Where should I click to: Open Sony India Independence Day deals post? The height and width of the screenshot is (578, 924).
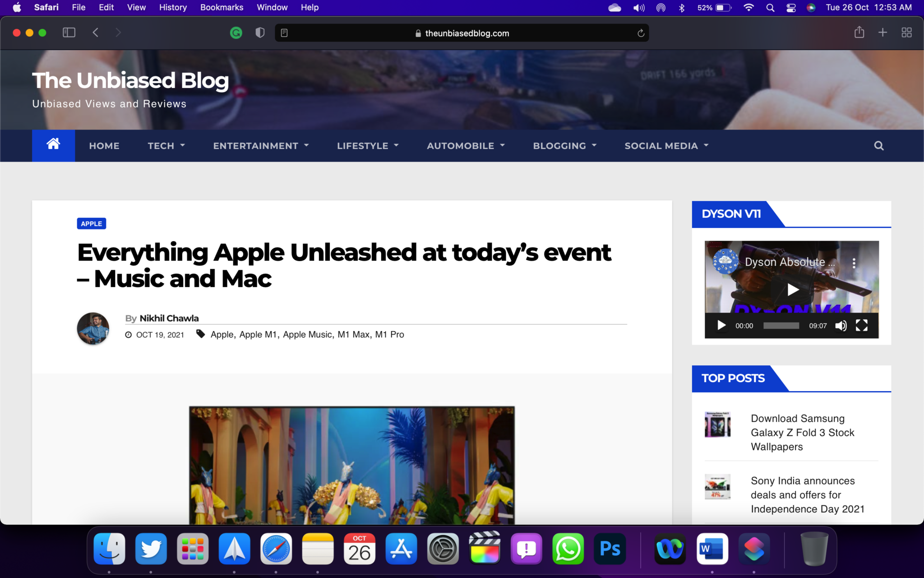[x=808, y=495]
